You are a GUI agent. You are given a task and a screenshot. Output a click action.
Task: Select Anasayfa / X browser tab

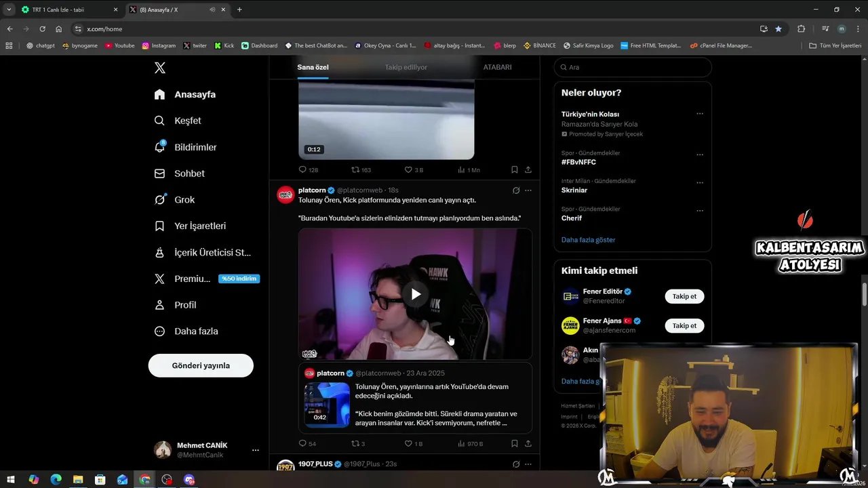[x=177, y=9]
